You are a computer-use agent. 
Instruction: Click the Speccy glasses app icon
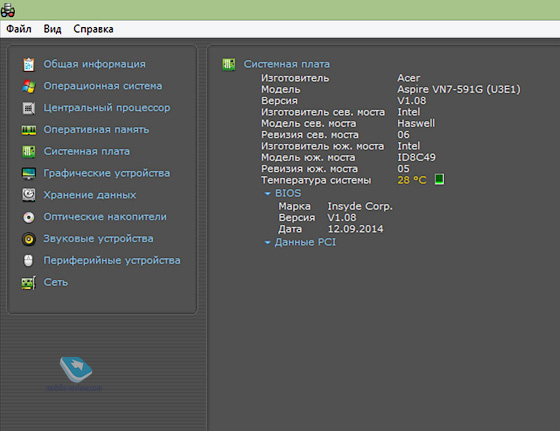point(8,10)
